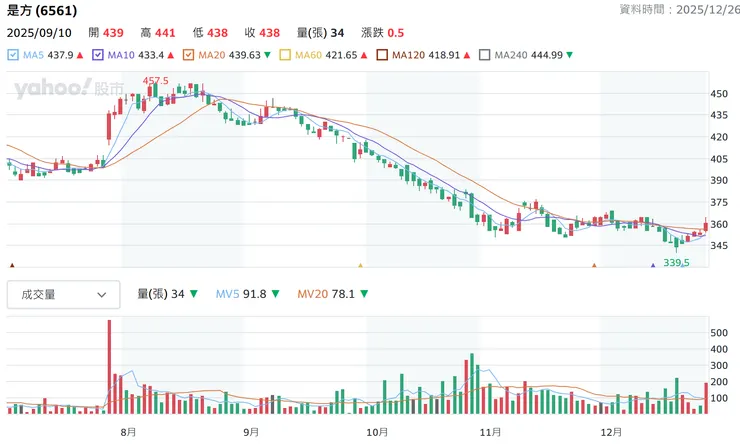Click the dark red triangle marker at chart bottom-left

coord(11,265)
